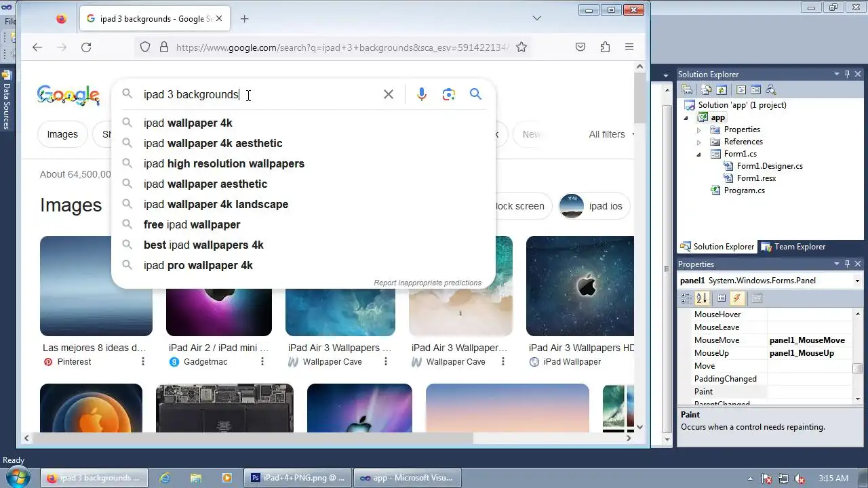Image resolution: width=868 pixels, height=488 pixels.
Task: Select Program.cs in Solution Explorer
Action: coord(745,190)
